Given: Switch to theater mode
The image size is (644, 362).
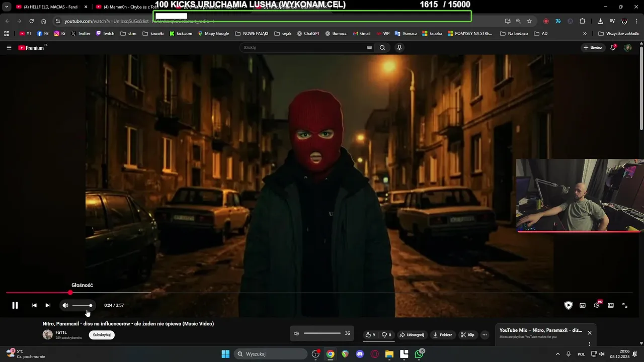Looking at the screenshot, I should (x=611, y=305).
